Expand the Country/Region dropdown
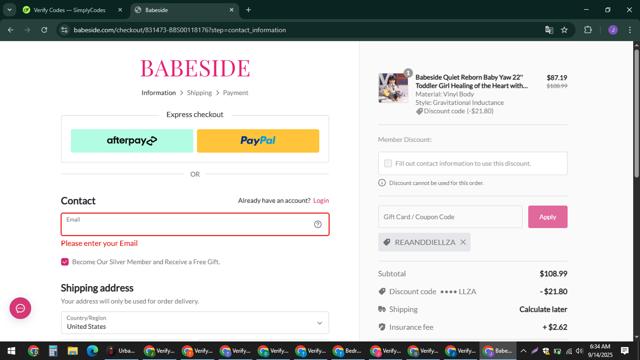 [195, 322]
